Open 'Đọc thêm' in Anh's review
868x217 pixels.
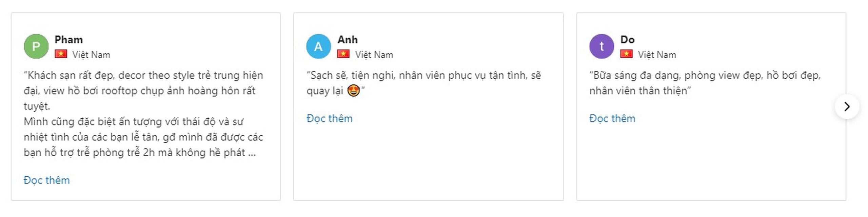point(329,118)
